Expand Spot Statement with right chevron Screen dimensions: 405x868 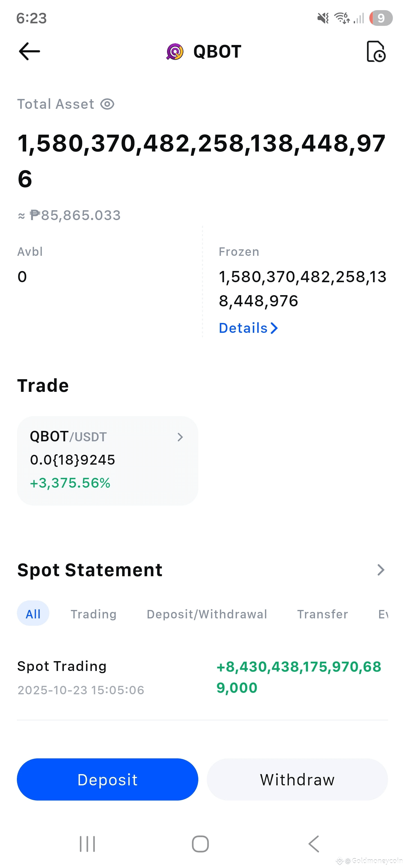click(381, 570)
